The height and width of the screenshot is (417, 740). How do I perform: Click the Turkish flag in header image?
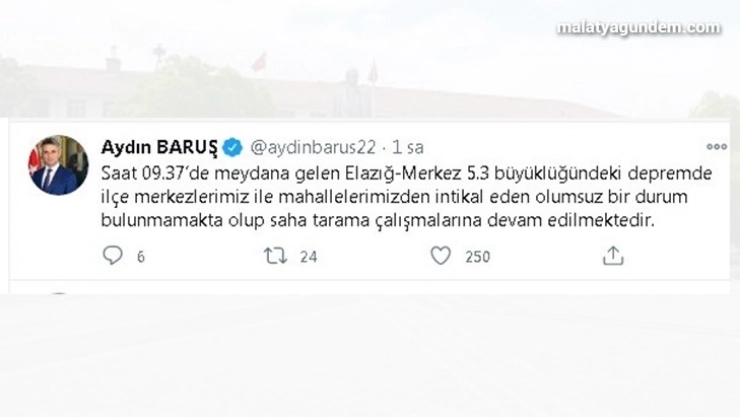click(x=259, y=62)
